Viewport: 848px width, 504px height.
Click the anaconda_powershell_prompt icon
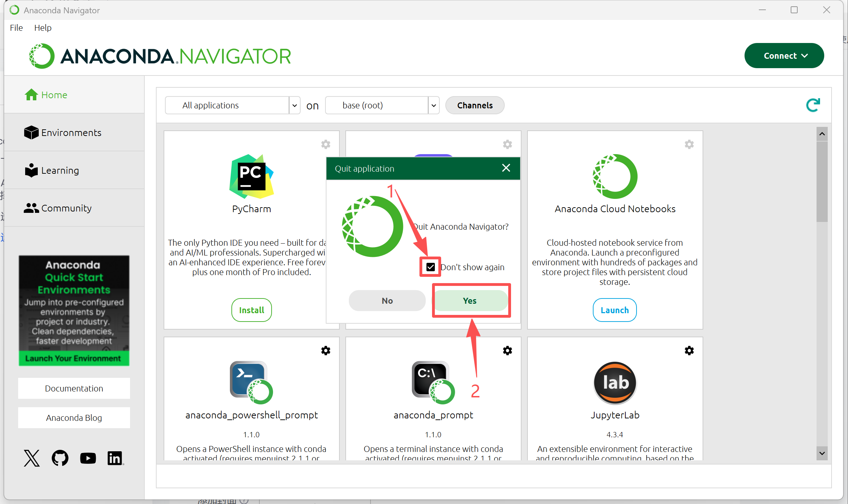(x=251, y=383)
